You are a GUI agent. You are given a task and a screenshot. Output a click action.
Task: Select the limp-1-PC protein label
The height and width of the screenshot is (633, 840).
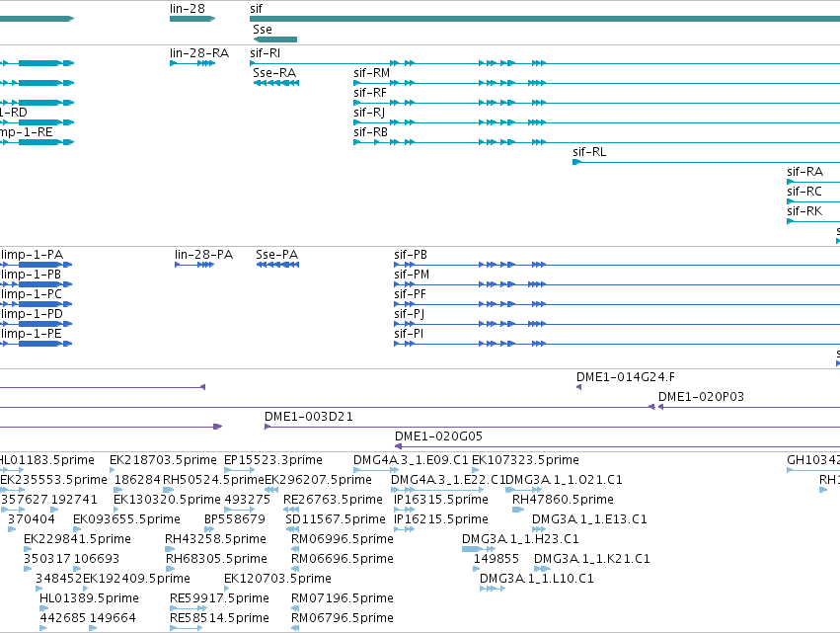click(x=31, y=295)
